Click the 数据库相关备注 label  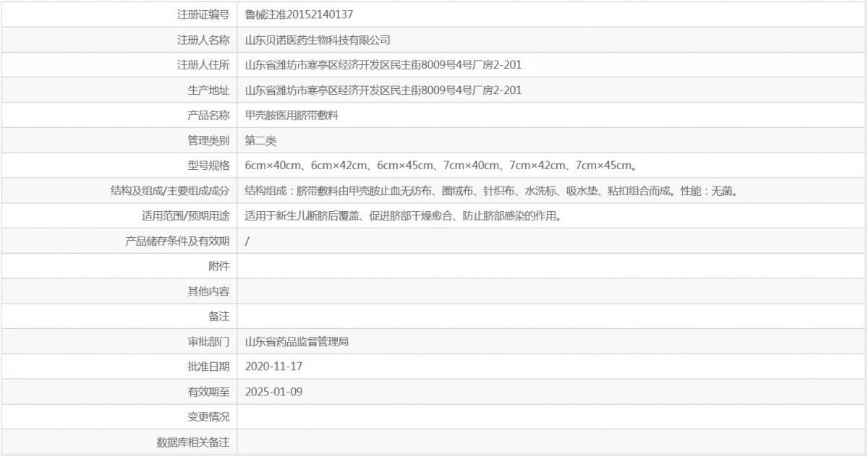pos(192,442)
